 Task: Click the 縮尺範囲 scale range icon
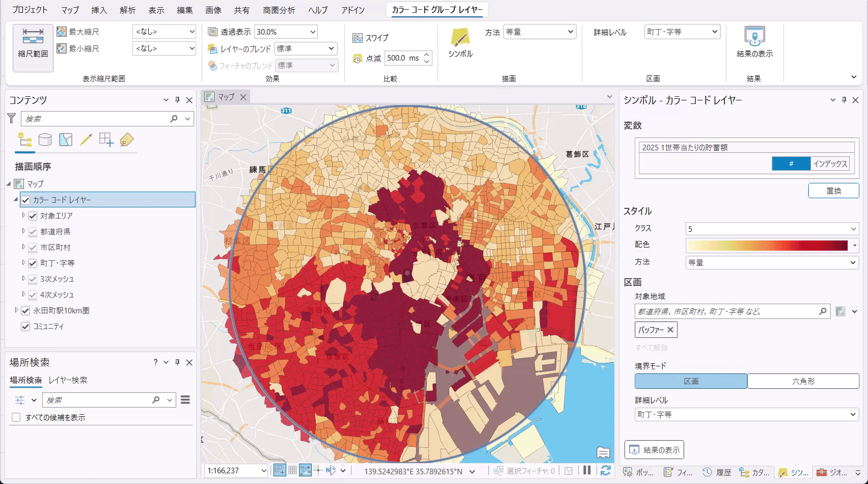(33, 43)
